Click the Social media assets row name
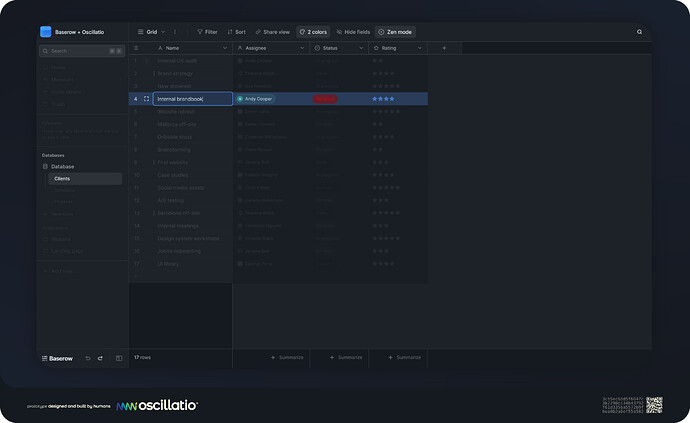Image resolution: width=690 pixels, height=423 pixels. [181, 188]
